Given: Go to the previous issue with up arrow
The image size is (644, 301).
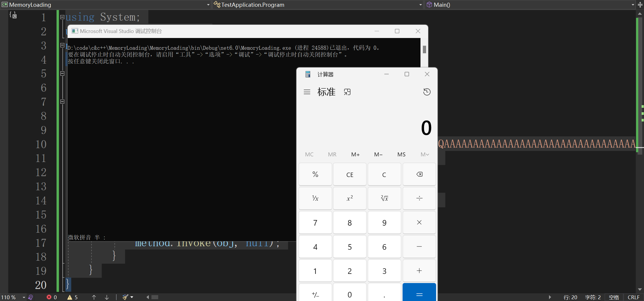Looking at the screenshot, I should [x=94, y=297].
